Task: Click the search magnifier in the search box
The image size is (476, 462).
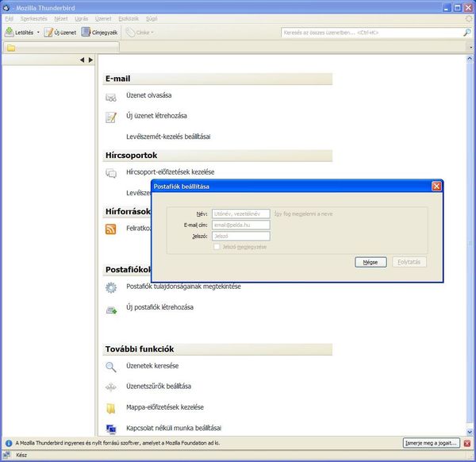Action: pos(466,33)
